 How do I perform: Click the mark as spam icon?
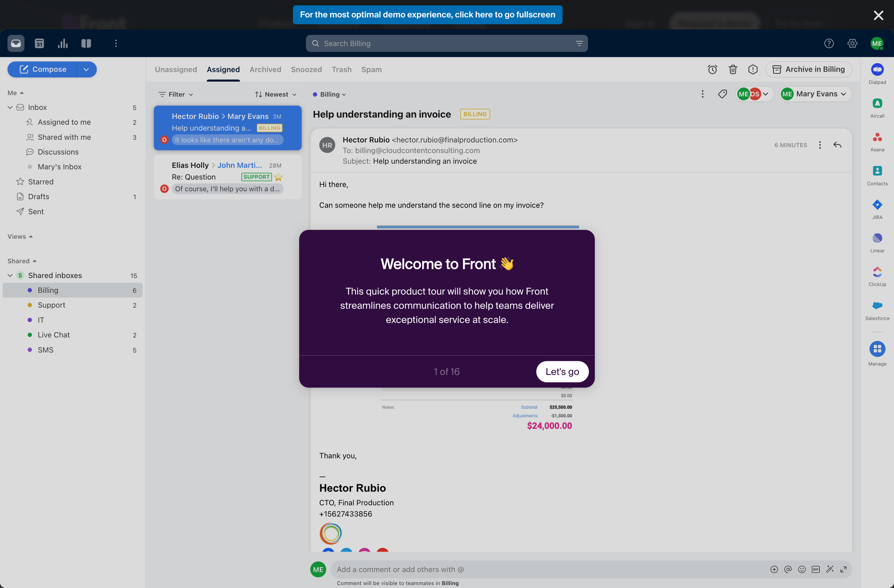(x=753, y=70)
